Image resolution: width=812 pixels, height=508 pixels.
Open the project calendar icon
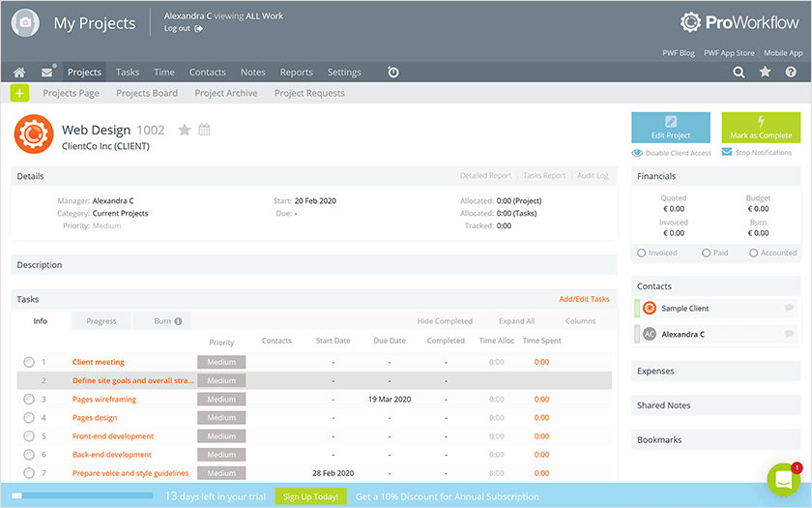click(205, 130)
